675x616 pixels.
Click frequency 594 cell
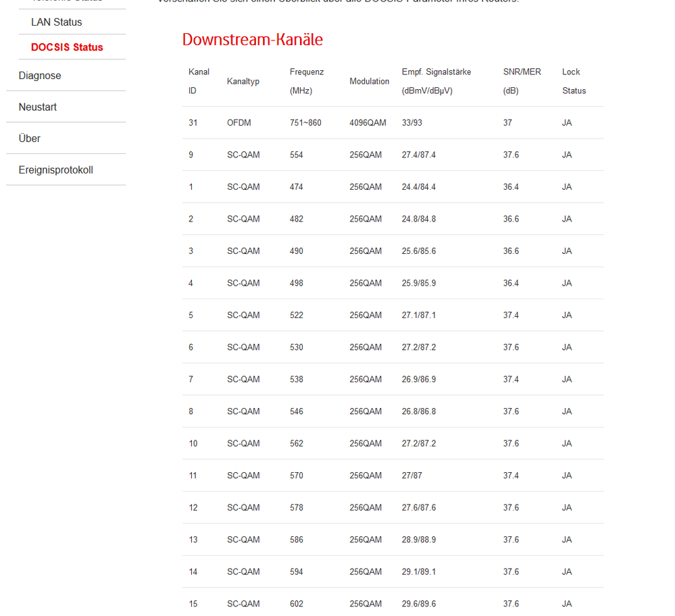(296, 572)
